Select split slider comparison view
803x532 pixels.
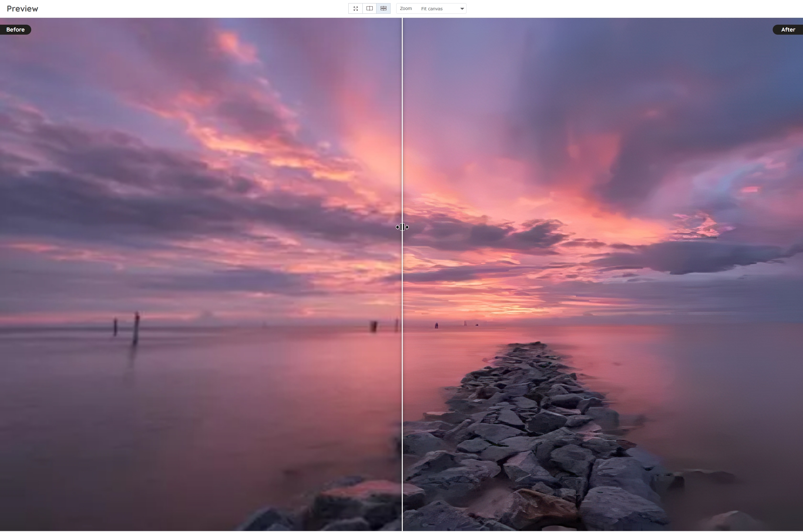(x=383, y=8)
